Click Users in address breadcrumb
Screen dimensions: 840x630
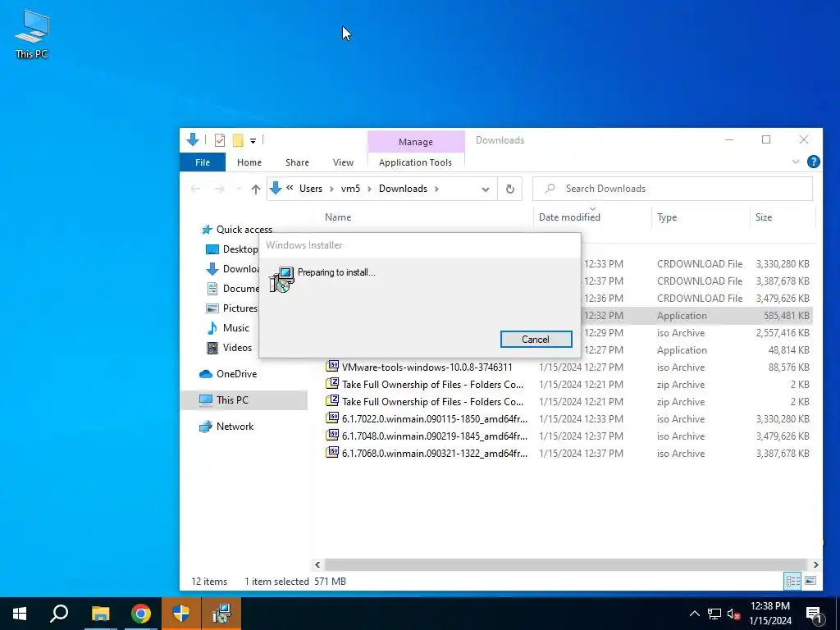point(311,189)
